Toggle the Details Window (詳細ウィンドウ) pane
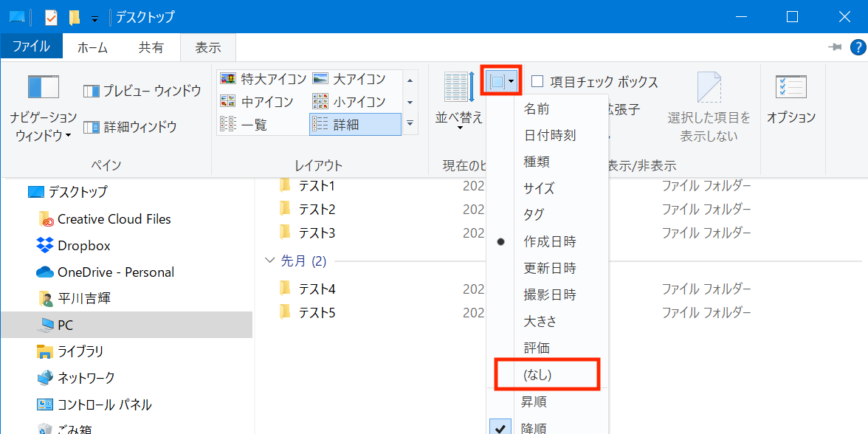The width and height of the screenshot is (868, 434). [x=130, y=127]
